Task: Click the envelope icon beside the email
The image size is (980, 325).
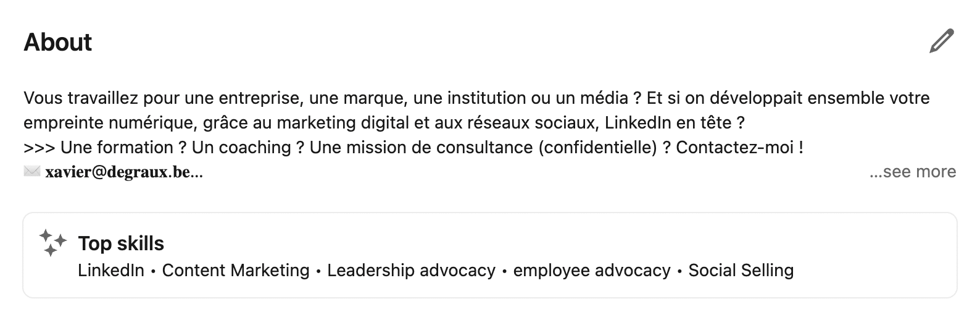Action: pos(31,172)
